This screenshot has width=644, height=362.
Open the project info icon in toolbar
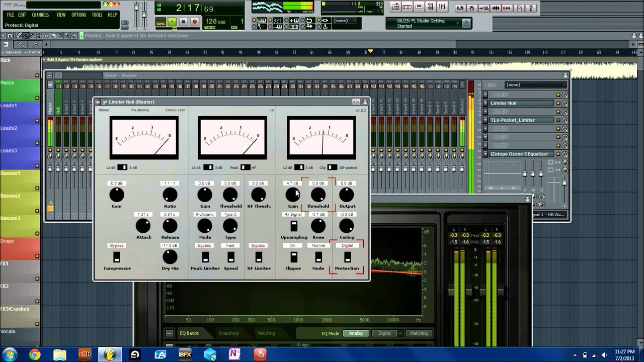pos(519,8)
